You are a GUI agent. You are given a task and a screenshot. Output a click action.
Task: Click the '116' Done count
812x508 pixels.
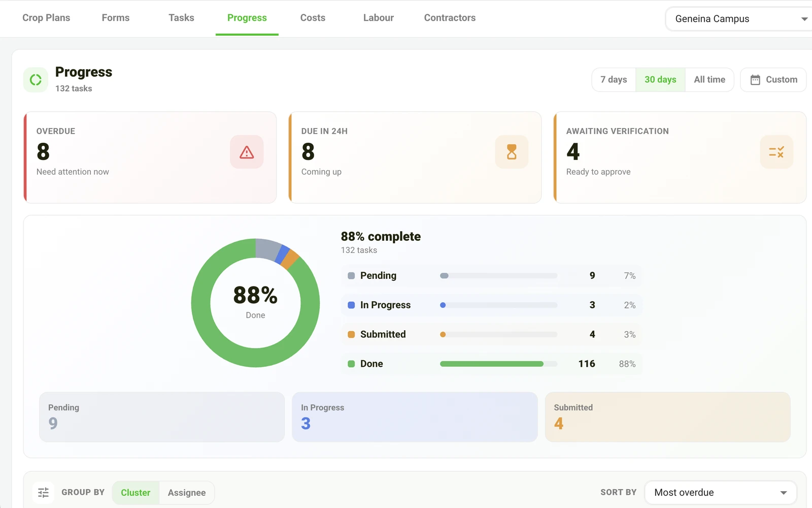587,364
